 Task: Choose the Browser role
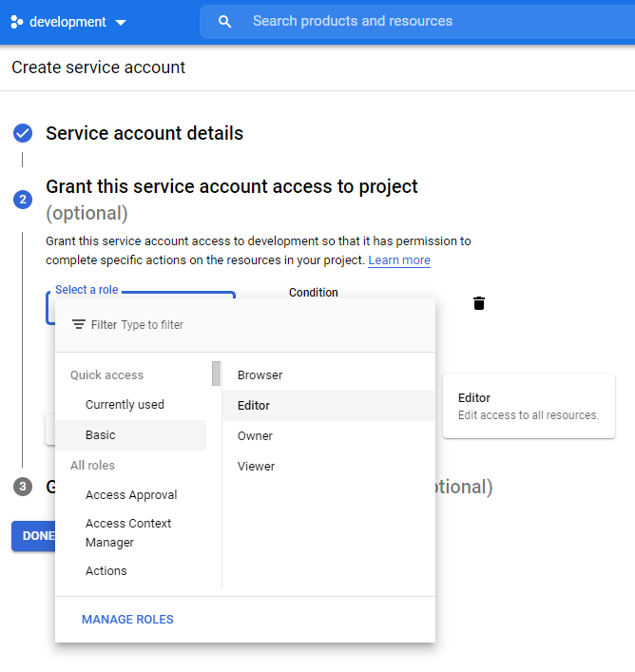point(329,375)
